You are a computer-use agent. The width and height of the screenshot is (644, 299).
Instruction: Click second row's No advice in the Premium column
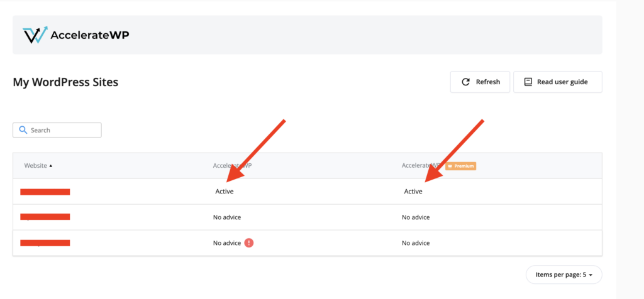click(x=416, y=217)
